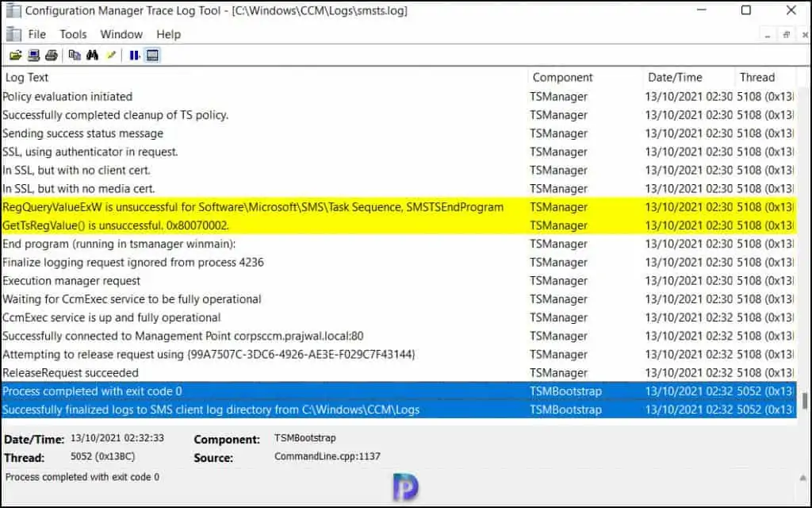The width and height of the screenshot is (812, 508).
Task: Select the 'Policy evaluation initiated' row
Action: pyautogui.click(x=398, y=96)
